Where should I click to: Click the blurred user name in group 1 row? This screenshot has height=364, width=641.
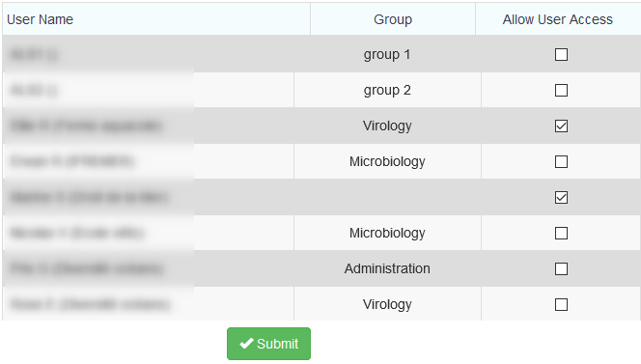pos(35,54)
